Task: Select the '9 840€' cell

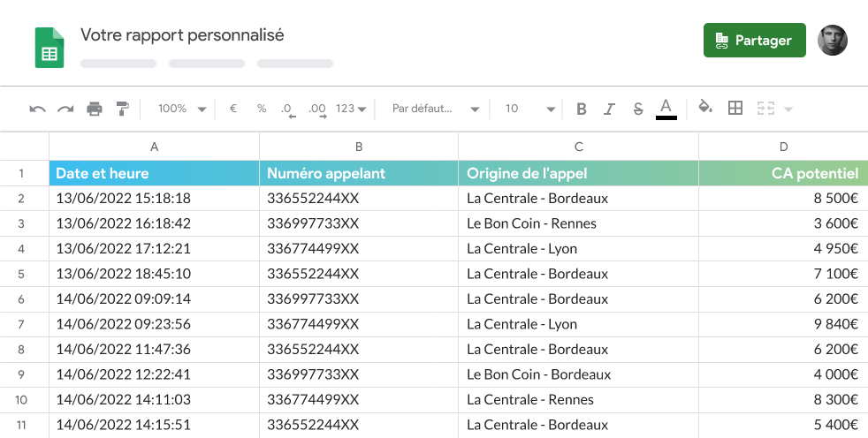Action: 783,324
